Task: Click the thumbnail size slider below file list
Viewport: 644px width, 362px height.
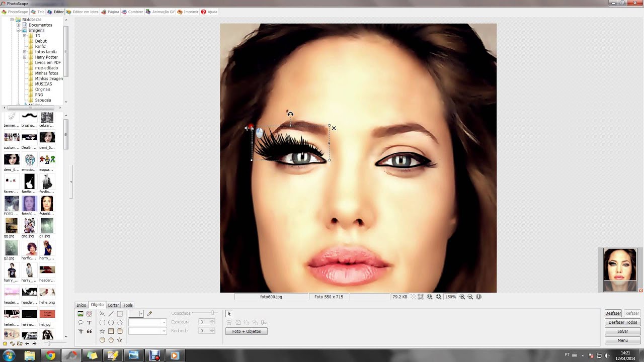Action: pos(49,343)
